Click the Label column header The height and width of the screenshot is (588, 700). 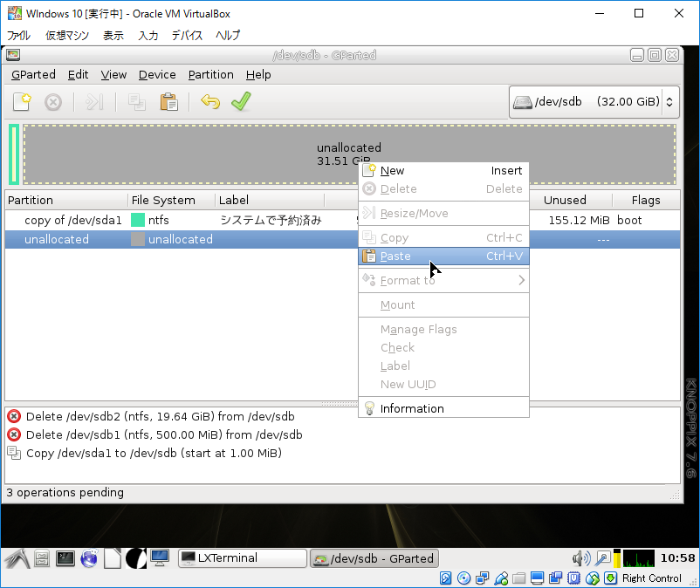(x=270, y=201)
